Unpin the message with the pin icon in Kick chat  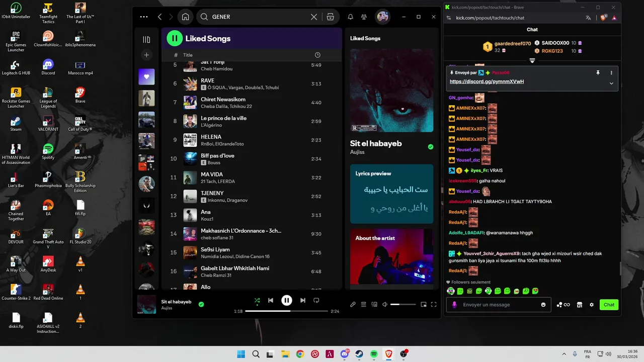click(598, 73)
